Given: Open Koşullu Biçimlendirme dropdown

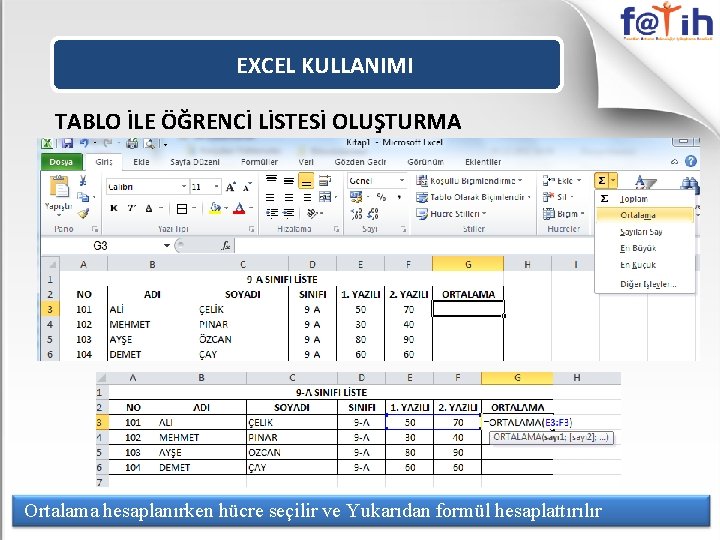Looking at the screenshot, I should (470, 180).
